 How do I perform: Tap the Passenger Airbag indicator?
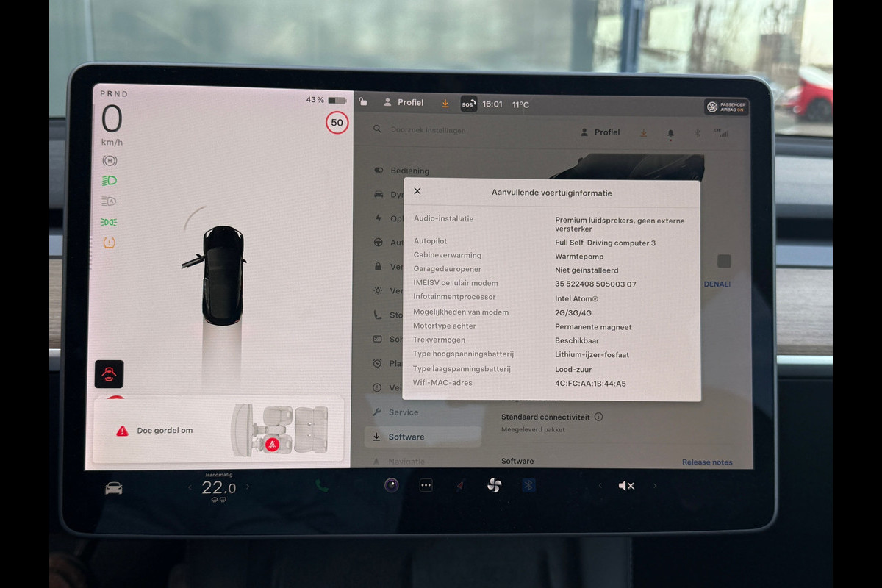[x=725, y=107]
